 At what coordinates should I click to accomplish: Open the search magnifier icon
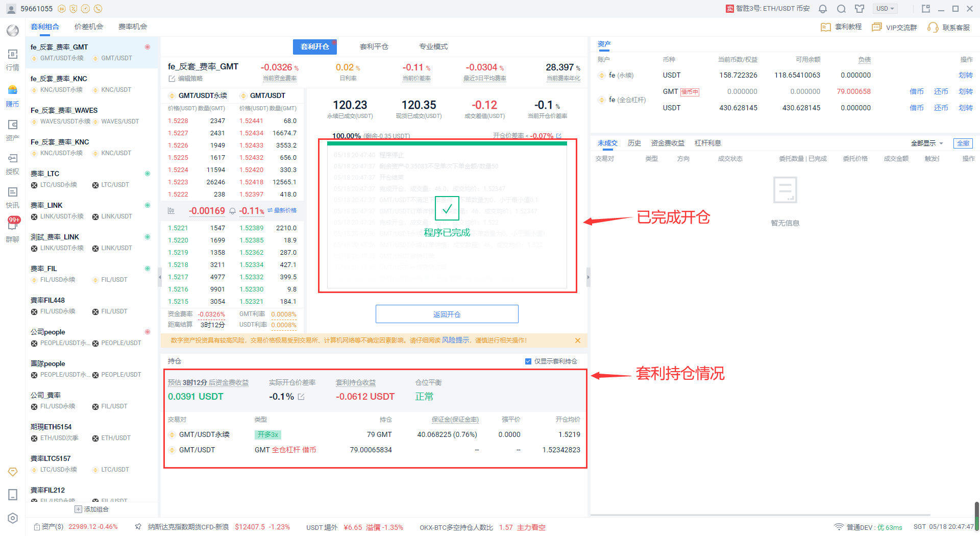[x=841, y=9]
